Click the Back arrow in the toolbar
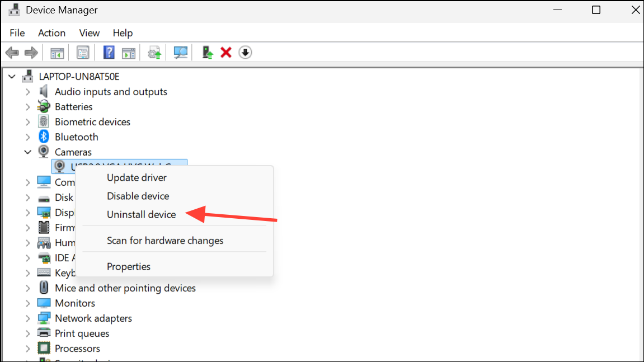The height and width of the screenshot is (362, 644). click(x=12, y=53)
